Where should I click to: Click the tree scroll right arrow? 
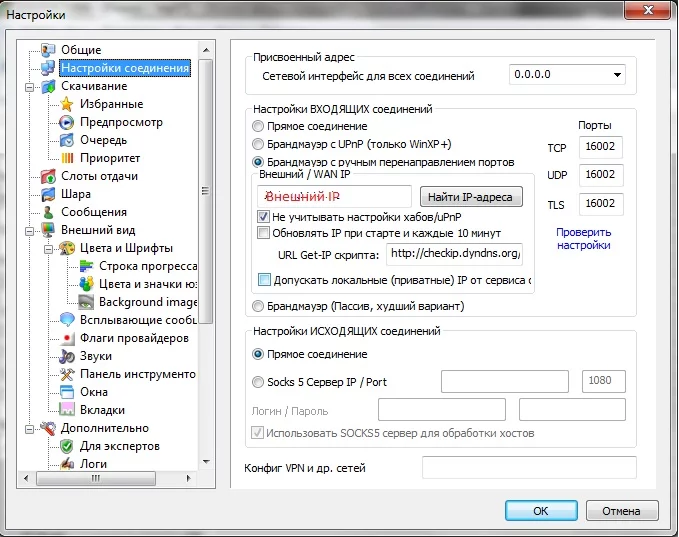click(x=188, y=478)
